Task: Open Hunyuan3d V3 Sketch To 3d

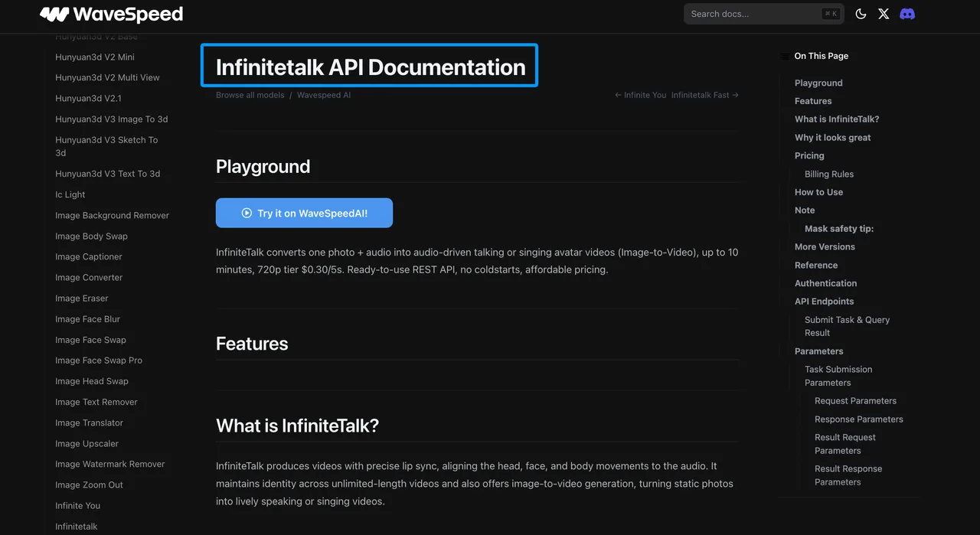Action: pos(106,146)
